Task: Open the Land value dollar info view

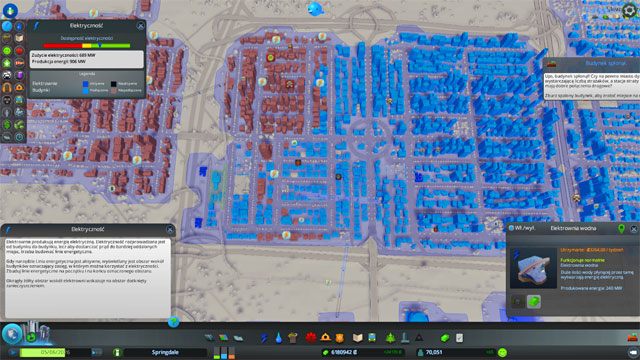Action: (7, 124)
